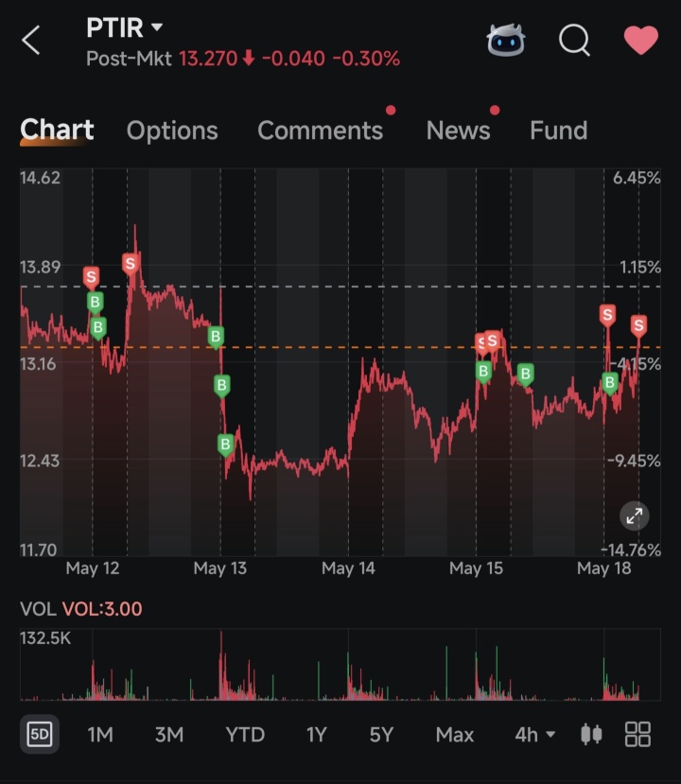Open the robot AI assistant icon
Viewport: 681px width, 784px height.
tap(506, 40)
